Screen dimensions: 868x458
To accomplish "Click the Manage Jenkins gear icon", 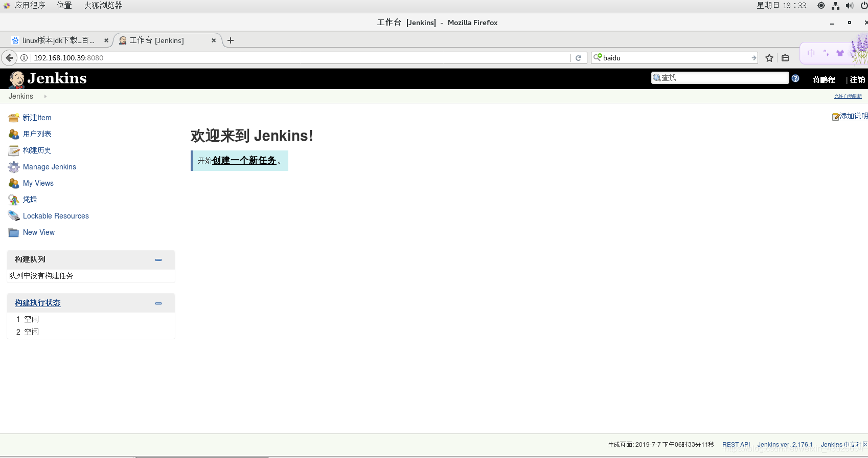I will [x=14, y=167].
